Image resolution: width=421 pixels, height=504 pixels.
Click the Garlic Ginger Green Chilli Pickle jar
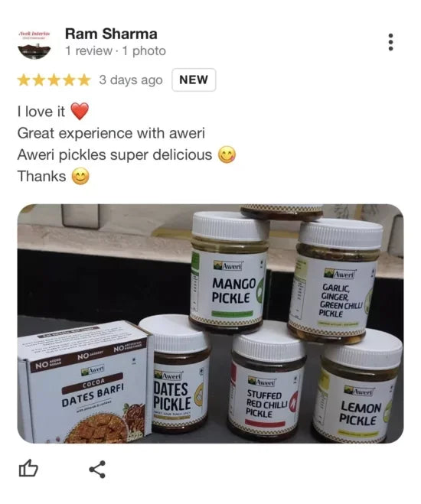336,280
